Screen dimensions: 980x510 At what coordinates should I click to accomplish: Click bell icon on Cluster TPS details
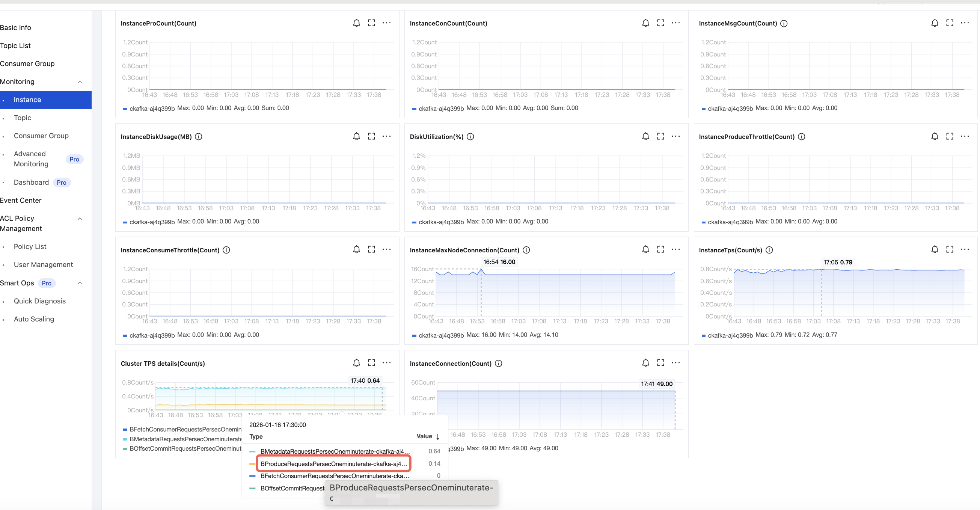tap(356, 363)
